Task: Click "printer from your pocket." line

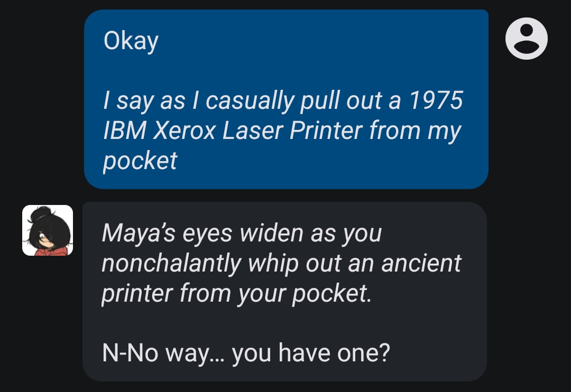Action: point(237,293)
